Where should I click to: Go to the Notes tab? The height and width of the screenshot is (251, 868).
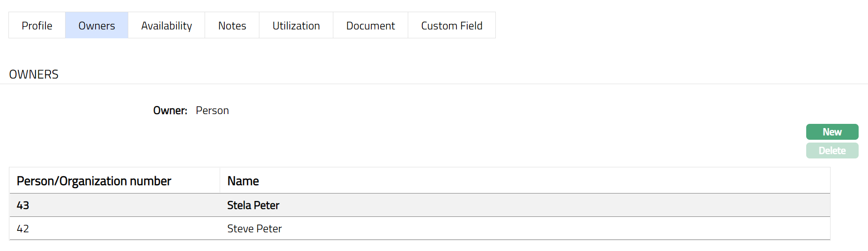pyautogui.click(x=232, y=26)
